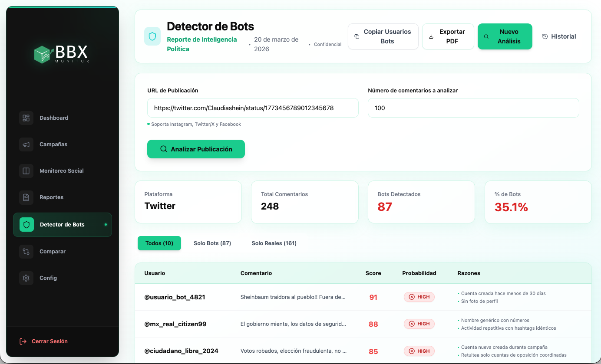
Task: Open Config via the gear icon
Action: [26, 278]
